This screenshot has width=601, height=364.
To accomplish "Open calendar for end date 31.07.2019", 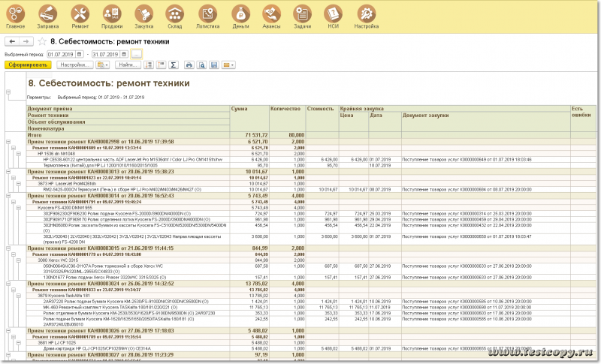I will [124, 54].
